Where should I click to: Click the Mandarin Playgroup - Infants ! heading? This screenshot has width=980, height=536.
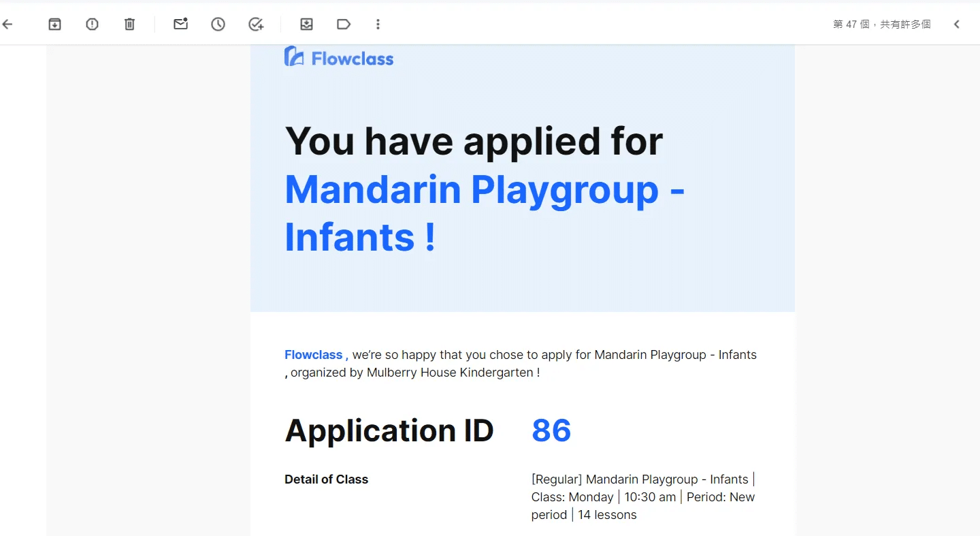pyautogui.click(x=485, y=212)
